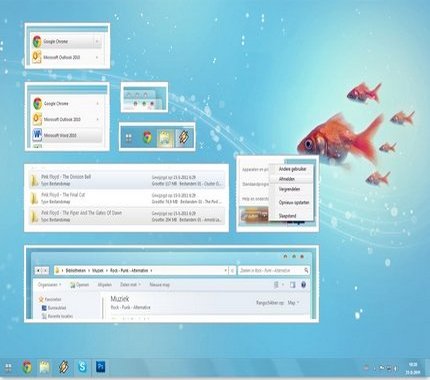The height and width of the screenshot is (380, 430).
Task: Click folder icon beside The Final Cut
Action: click(34, 198)
